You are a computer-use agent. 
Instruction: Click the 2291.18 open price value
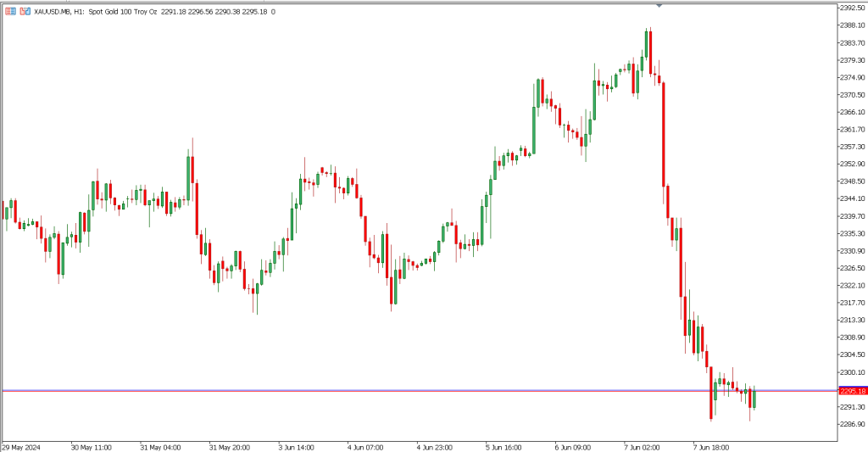pos(173,12)
